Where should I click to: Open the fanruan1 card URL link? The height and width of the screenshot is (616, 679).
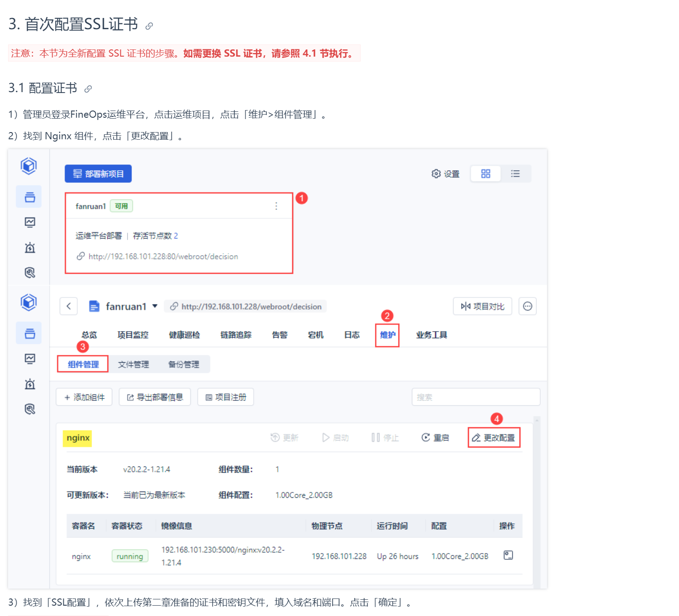point(163,257)
